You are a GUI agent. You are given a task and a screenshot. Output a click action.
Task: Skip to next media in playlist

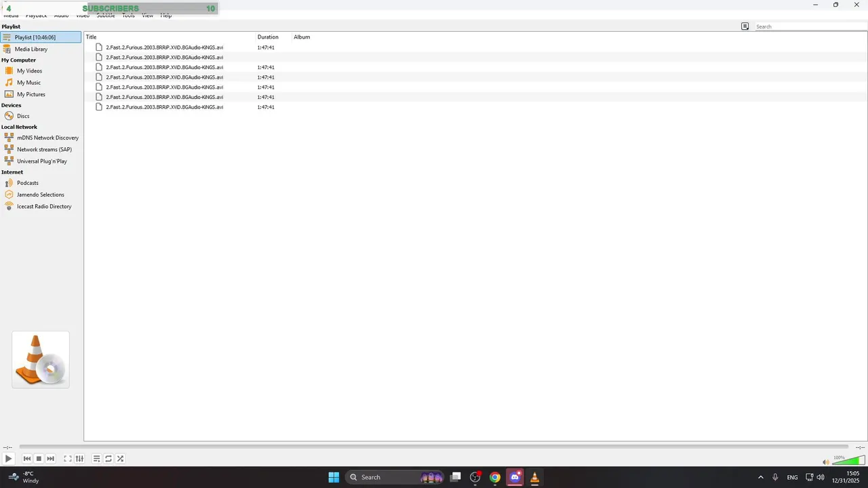pyautogui.click(x=50, y=459)
